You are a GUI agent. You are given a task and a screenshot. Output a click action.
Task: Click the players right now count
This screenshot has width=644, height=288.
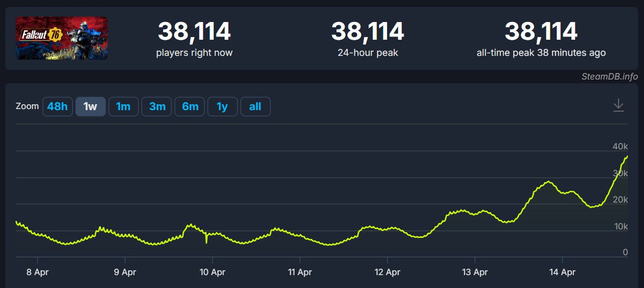(194, 32)
